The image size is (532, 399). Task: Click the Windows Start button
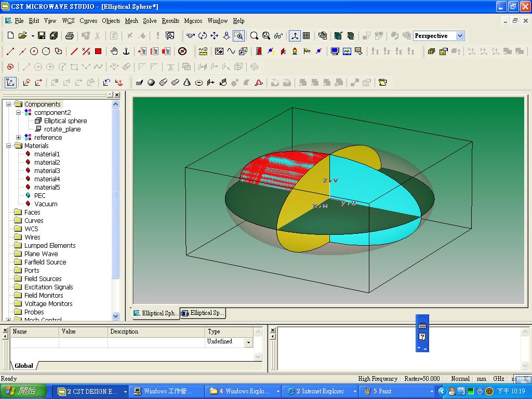(23, 392)
